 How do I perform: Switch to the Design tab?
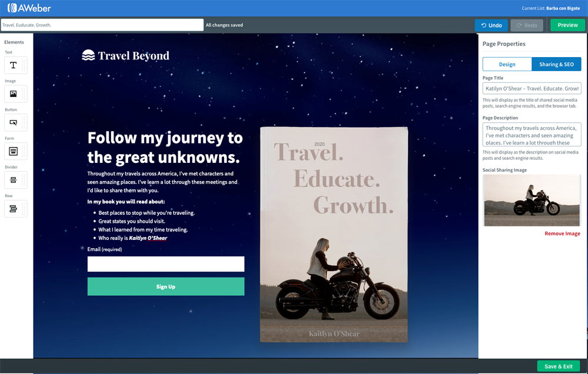[x=507, y=64]
